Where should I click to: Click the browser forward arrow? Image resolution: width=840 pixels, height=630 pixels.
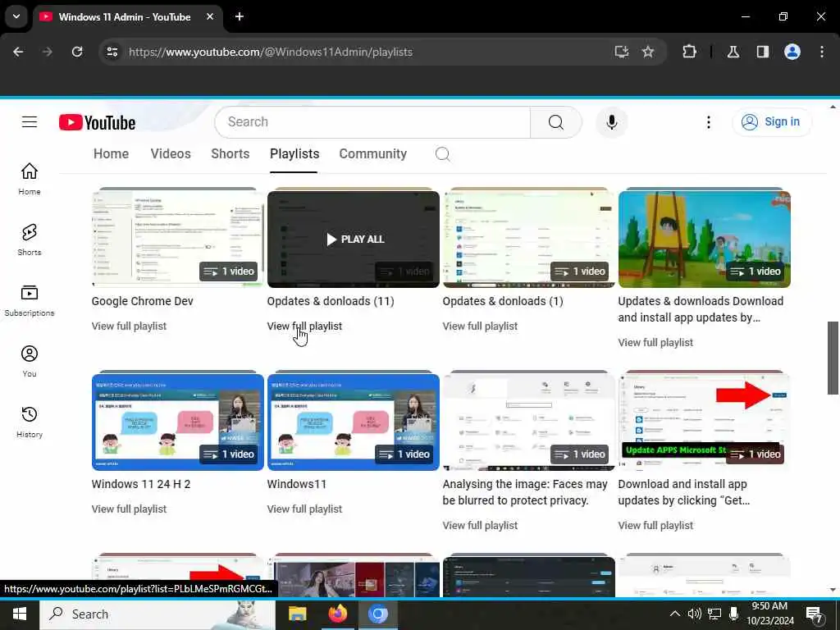47,52
